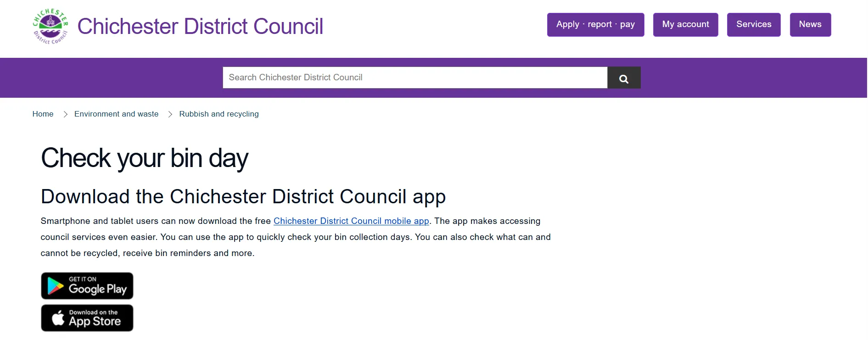This screenshot has width=868, height=340.
Task: Open the Get it on Google Play badge
Action: 87,286
